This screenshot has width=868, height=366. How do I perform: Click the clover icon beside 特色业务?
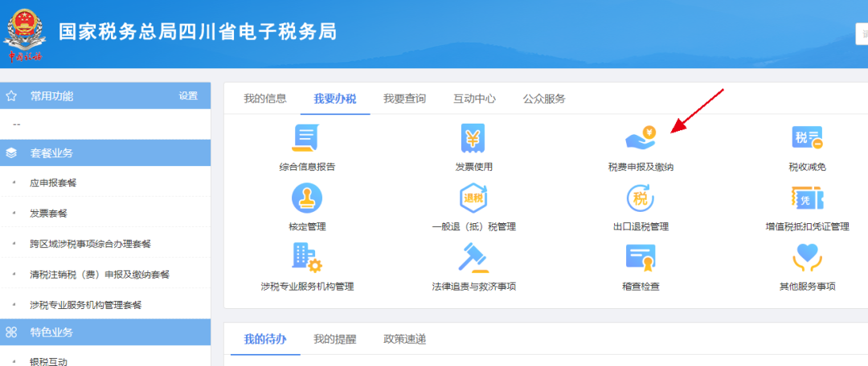tap(11, 332)
